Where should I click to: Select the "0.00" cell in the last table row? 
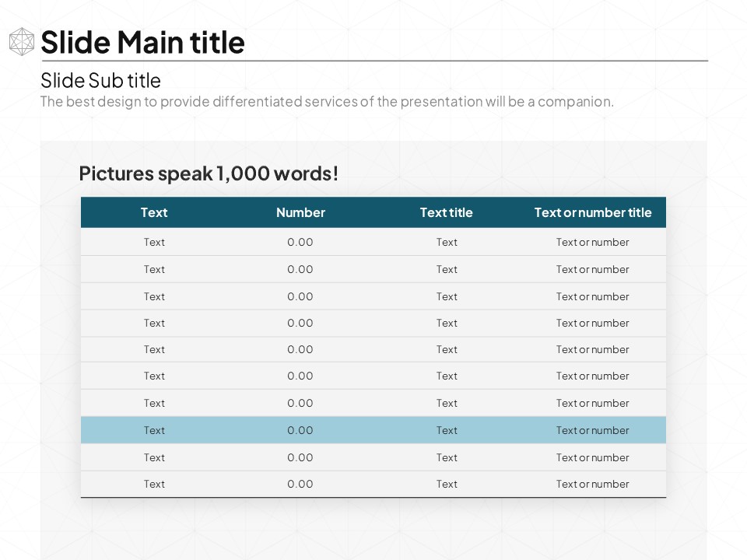coord(300,484)
